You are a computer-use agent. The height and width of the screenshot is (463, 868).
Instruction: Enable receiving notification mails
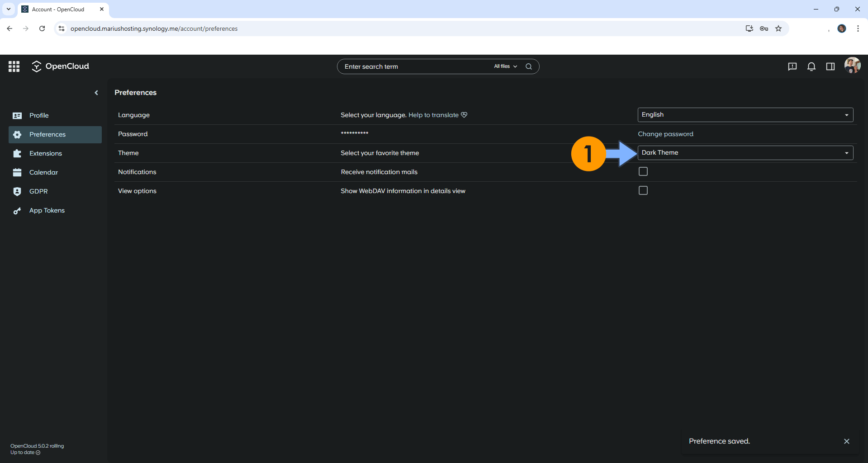click(x=643, y=171)
